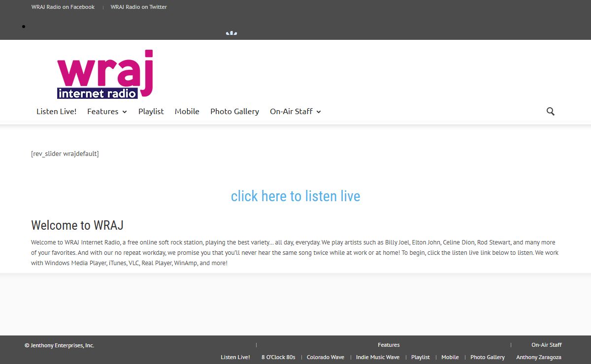Open Colorado Wave footer link

point(326,357)
